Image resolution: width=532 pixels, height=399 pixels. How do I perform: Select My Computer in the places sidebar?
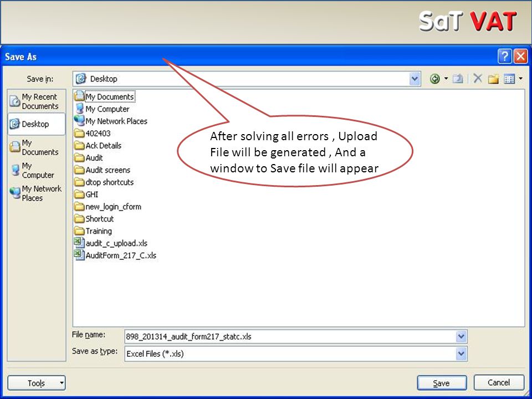[x=37, y=170]
